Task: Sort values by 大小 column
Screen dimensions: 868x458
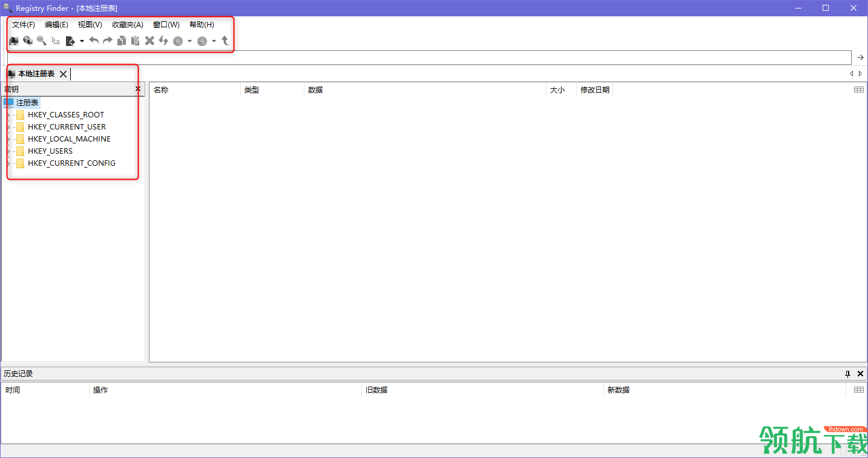Action: click(561, 90)
